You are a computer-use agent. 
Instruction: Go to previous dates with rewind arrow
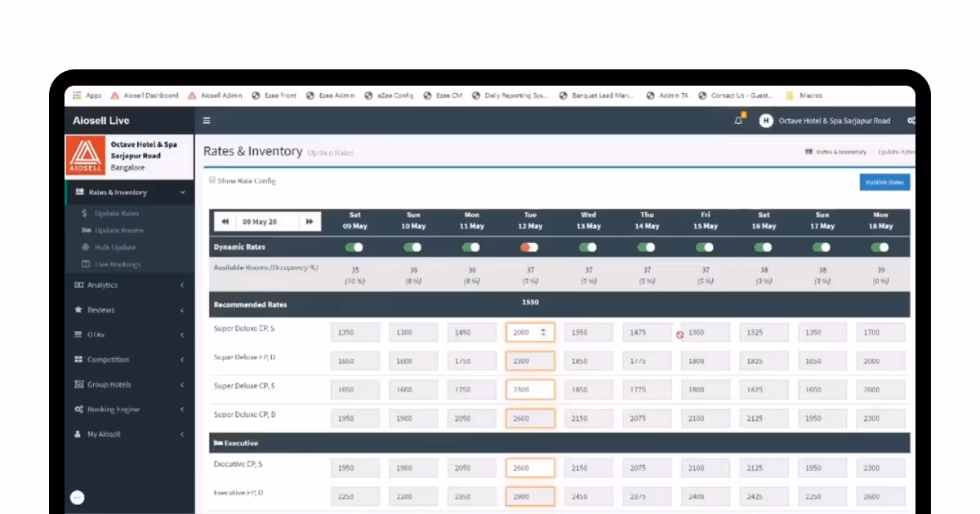224,221
